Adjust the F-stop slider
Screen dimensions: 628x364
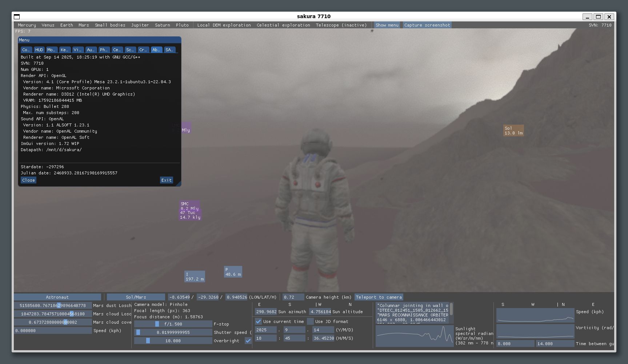(x=173, y=324)
